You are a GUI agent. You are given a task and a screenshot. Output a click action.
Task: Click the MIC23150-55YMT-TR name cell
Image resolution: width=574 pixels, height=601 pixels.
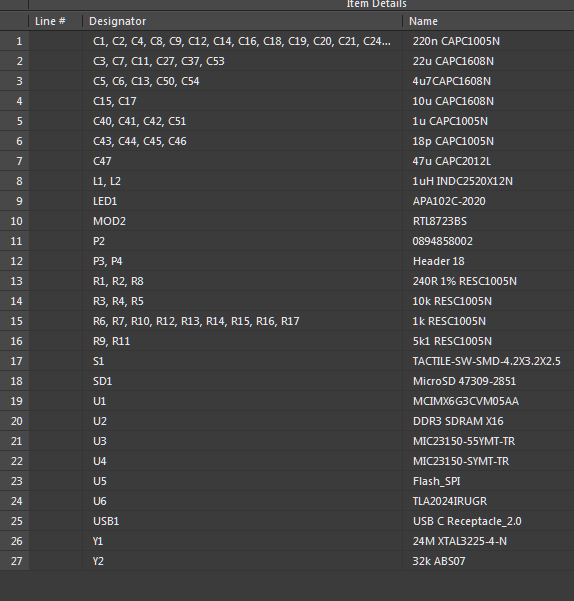coord(489,441)
